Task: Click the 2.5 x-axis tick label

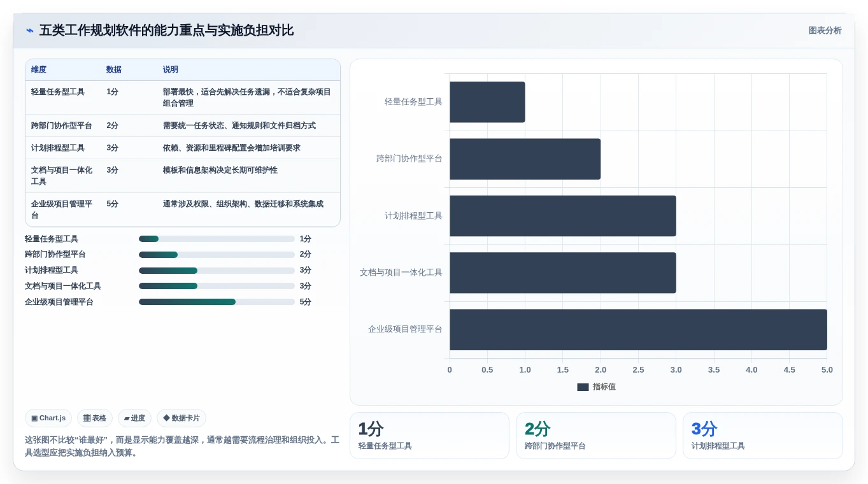Action: tap(638, 370)
